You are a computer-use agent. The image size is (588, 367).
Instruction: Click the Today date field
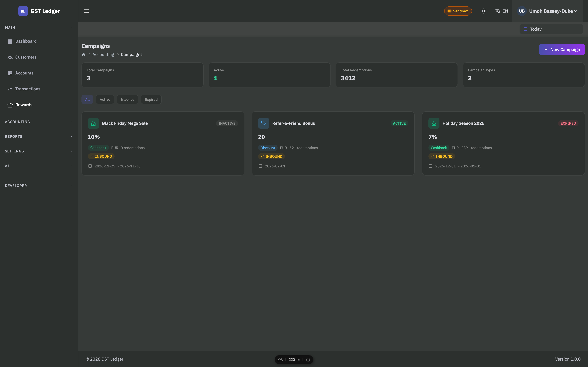(x=551, y=29)
